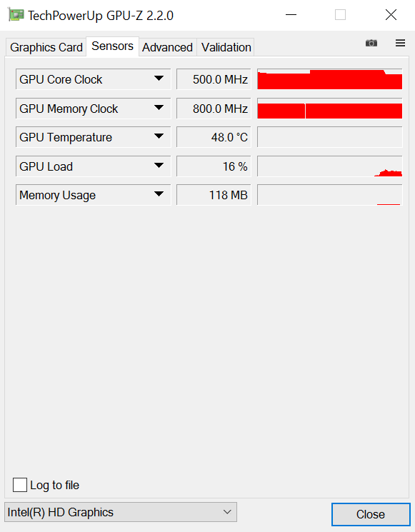Select the Sensors tab
Viewport: 415px width, 532px height.
coord(112,46)
